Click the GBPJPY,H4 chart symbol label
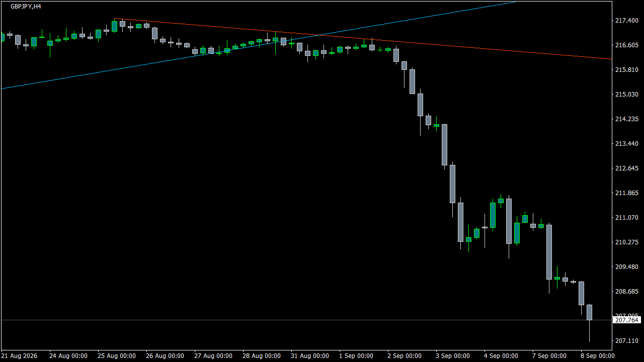The width and height of the screenshot is (644, 362). point(26,7)
